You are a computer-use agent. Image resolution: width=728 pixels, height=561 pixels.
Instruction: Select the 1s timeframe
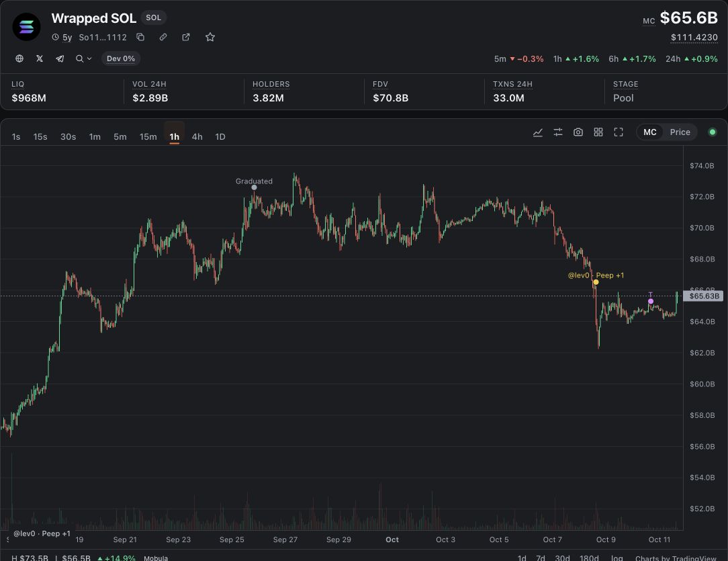coord(16,136)
